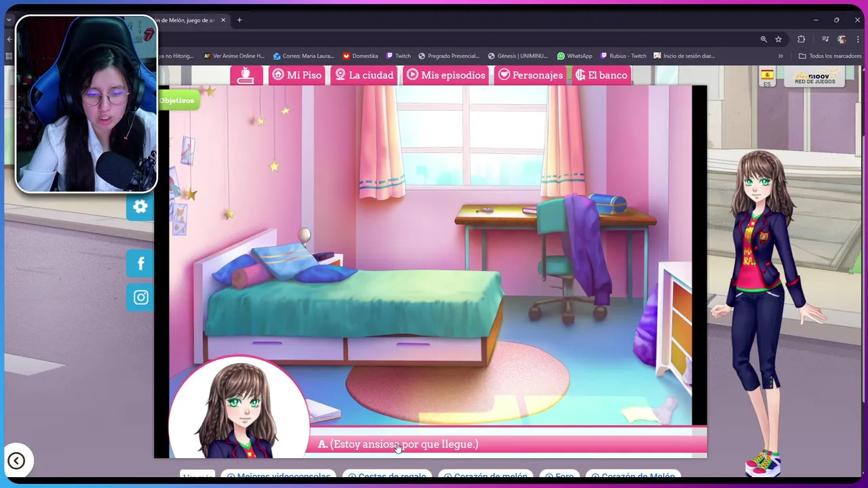Click the streamer webcam overlay
The height and width of the screenshot is (488, 868).
click(86, 104)
